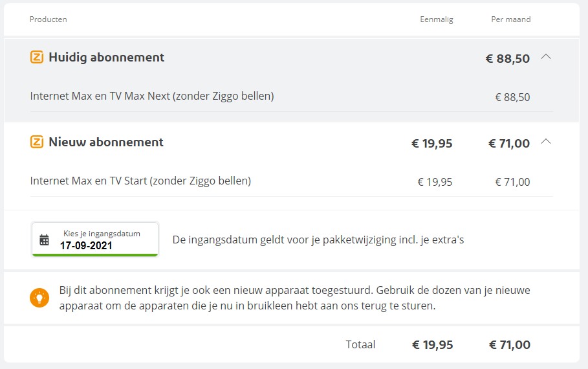Open the Kies je ingangsdatum date field
Screen dimensions: 588x369
coord(95,240)
